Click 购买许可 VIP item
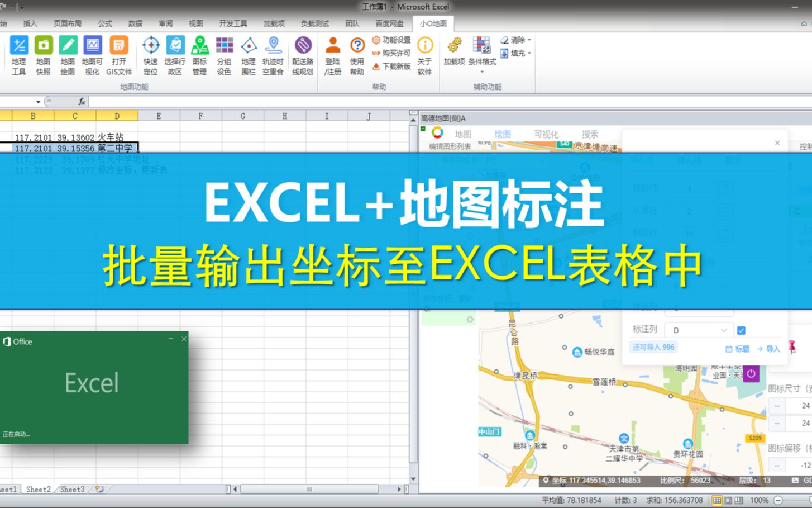The image size is (812, 508). (391, 53)
